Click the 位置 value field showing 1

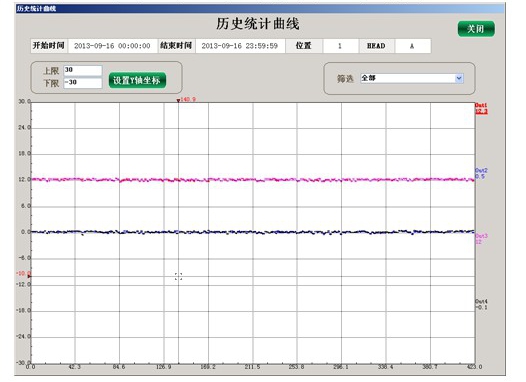coord(340,46)
